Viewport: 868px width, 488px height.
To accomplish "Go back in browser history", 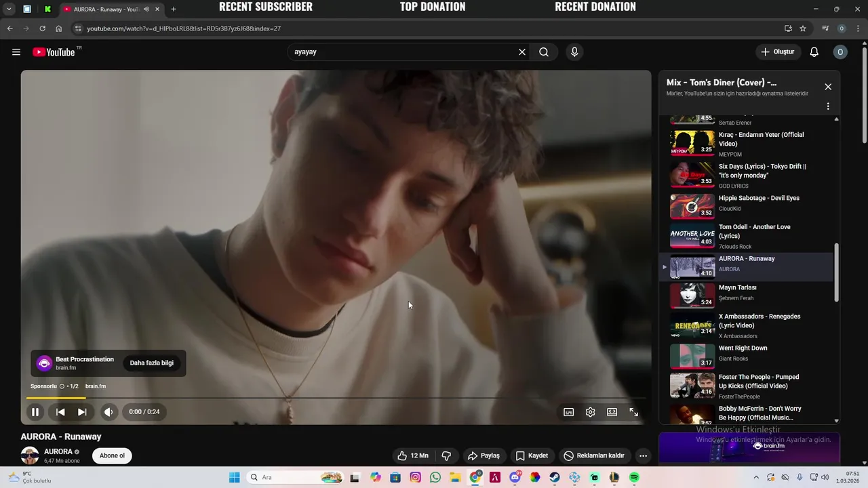I will 9,28.
